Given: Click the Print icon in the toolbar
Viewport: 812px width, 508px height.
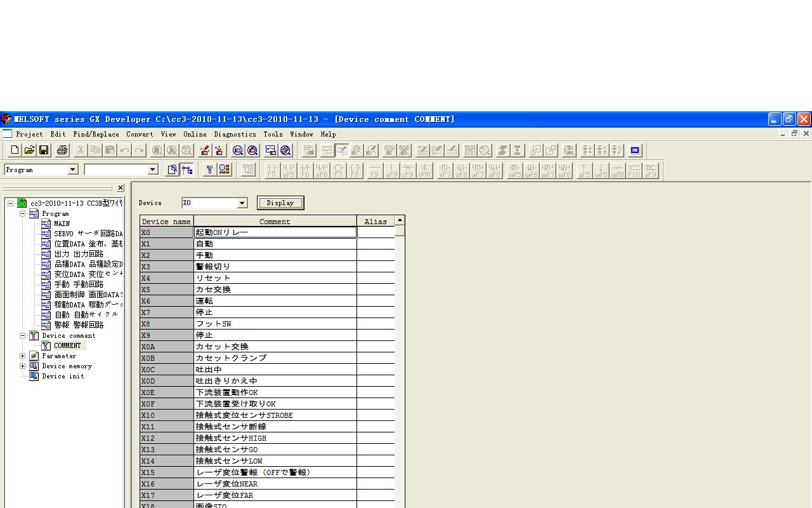Looking at the screenshot, I should coord(62,150).
